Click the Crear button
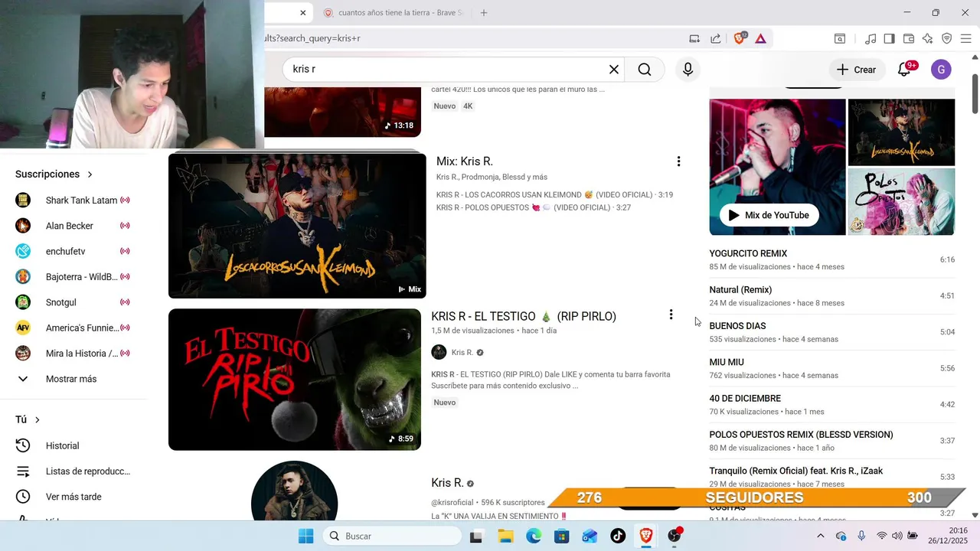 [856, 70]
